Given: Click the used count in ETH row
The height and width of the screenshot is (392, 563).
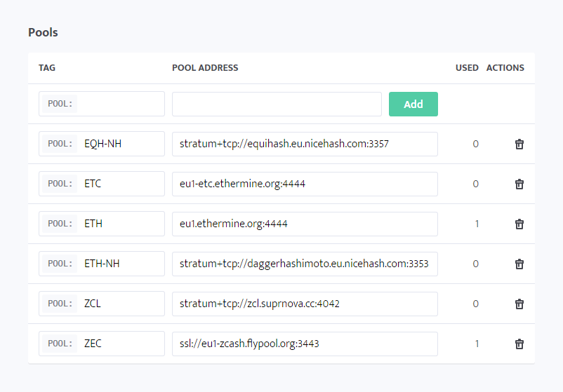Looking at the screenshot, I should (477, 224).
